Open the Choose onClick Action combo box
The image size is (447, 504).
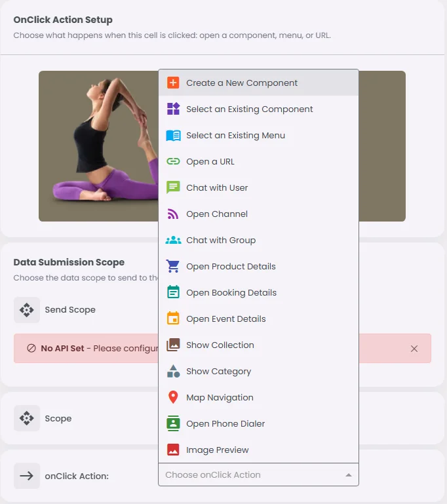[x=258, y=475]
